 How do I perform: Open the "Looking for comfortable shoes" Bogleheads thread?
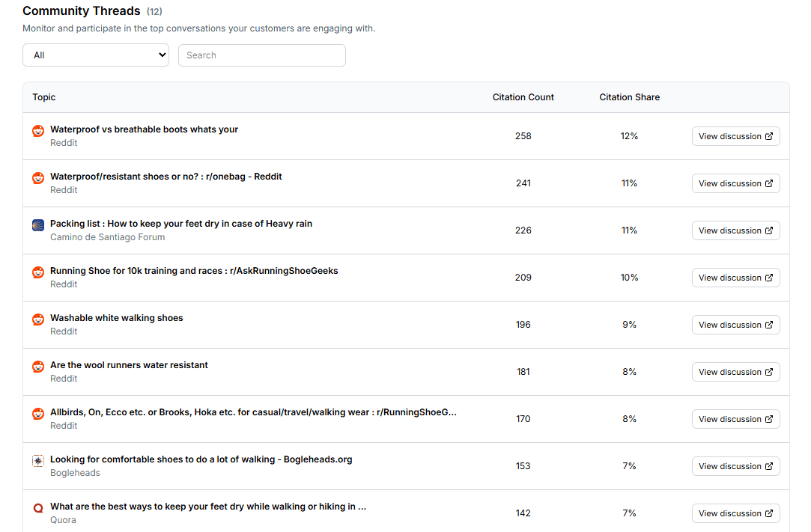[201, 459]
